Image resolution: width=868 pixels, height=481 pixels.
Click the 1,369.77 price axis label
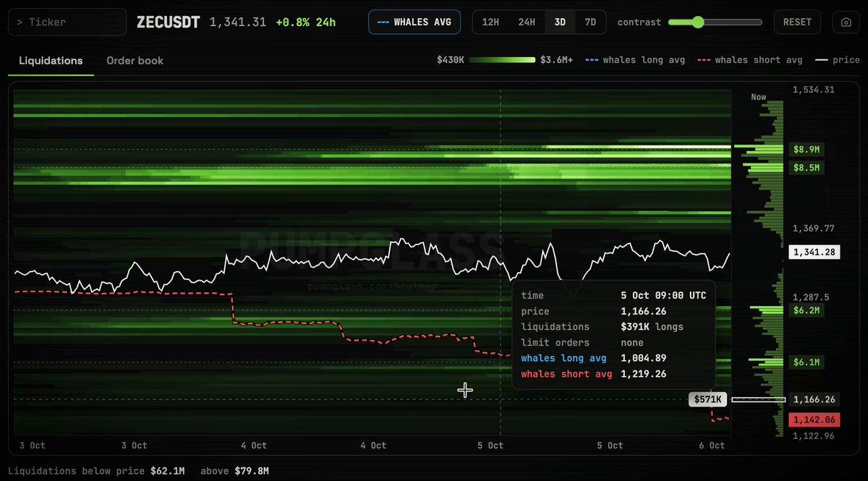tap(814, 229)
